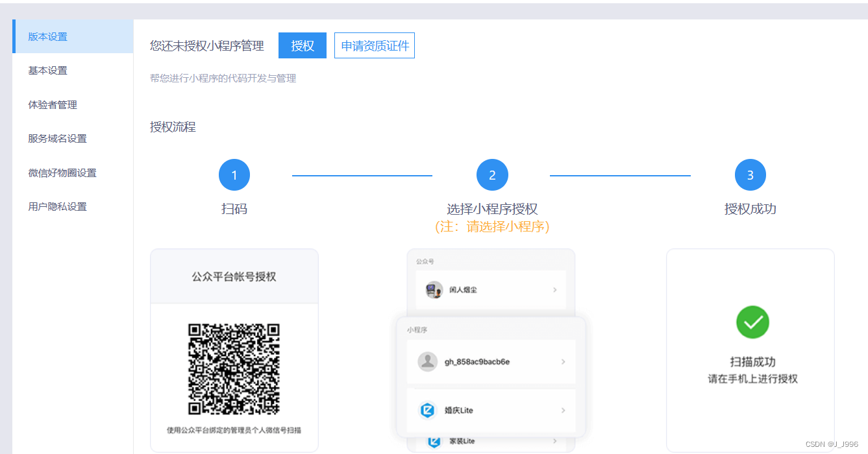Click the 选择小程序授权 step label

pyautogui.click(x=492, y=209)
